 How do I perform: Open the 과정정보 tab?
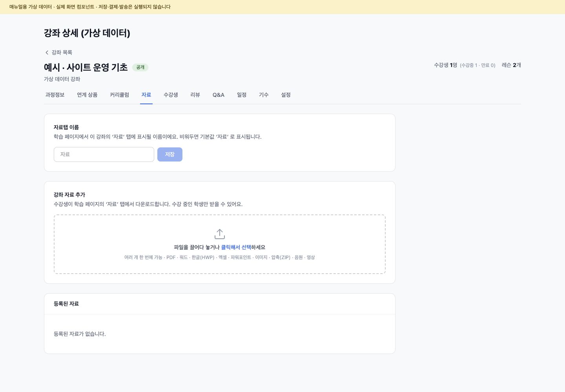[55, 95]
